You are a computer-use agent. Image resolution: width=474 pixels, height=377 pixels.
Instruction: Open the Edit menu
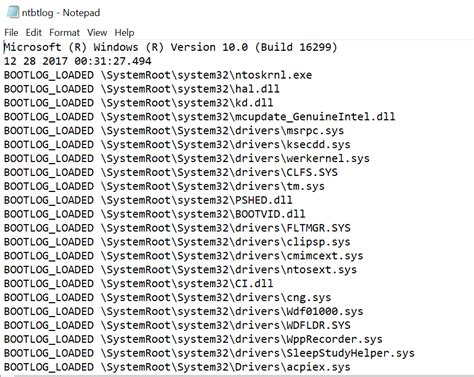pyautogui.click(x=33, y=33)
